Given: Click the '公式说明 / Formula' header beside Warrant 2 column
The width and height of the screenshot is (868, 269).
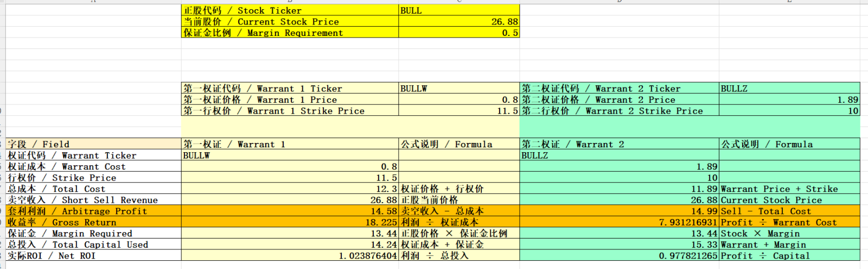Looking at the screenshot, I should [x=789, y=144].
